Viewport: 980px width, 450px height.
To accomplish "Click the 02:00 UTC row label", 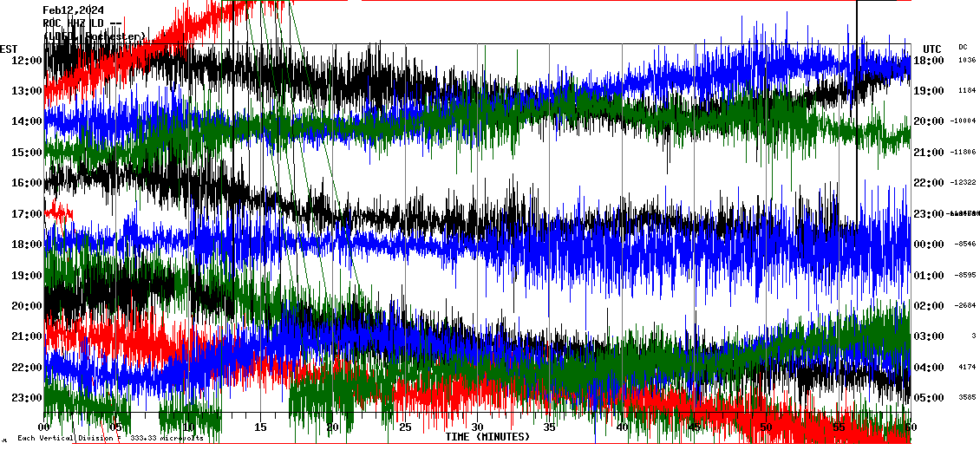I will tap(929, 306).
